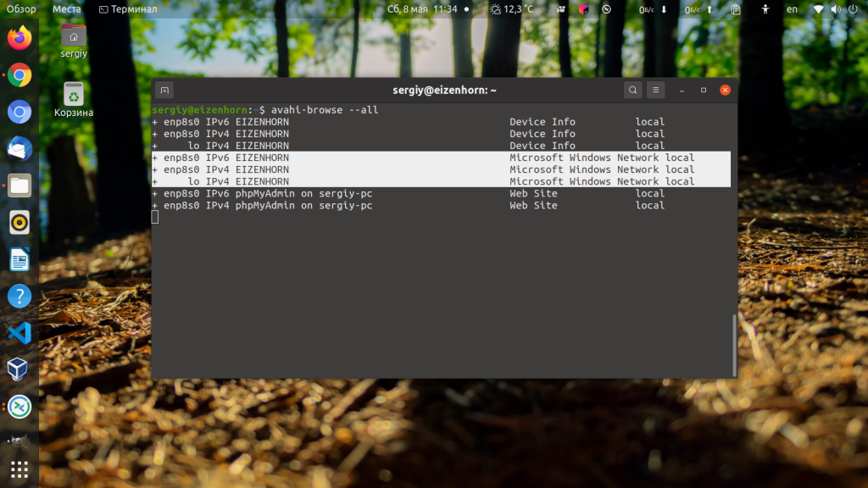Launch Visual Studio Code from dock
868x488 pixels.
tap(19, 333)
